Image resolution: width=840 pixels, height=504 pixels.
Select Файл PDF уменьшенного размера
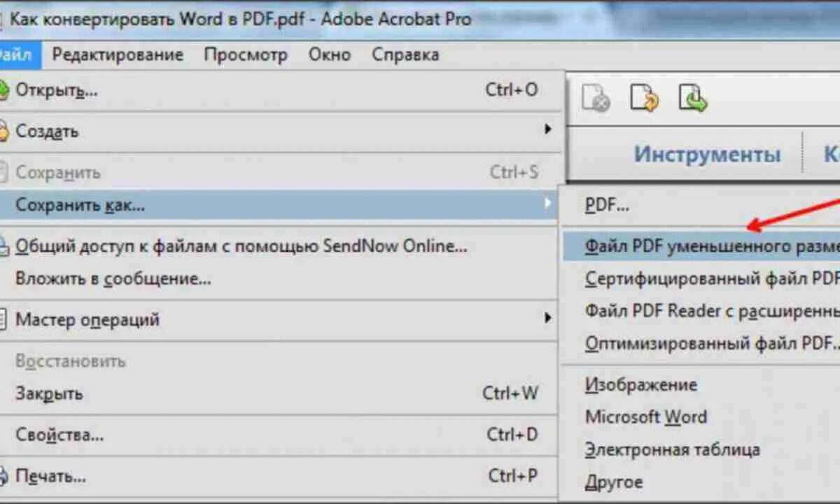(701, 246)
